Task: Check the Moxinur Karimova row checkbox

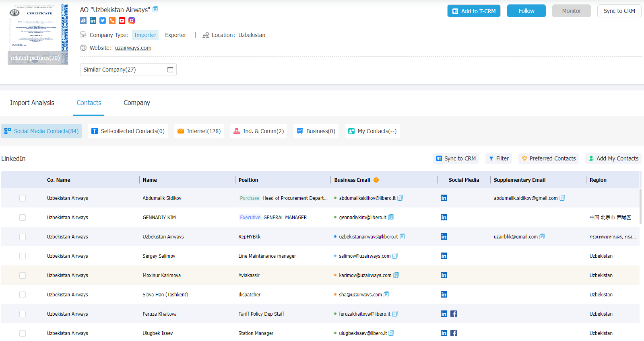Action: (23, 275)
